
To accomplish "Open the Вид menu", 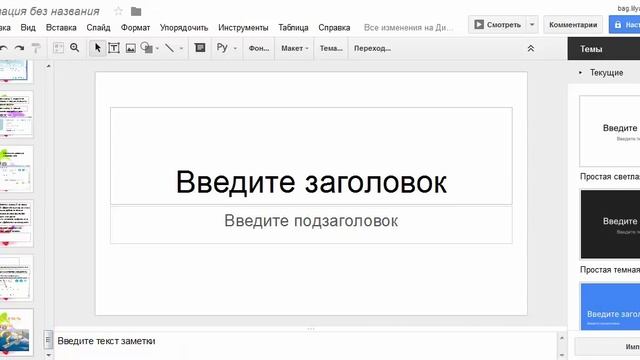I will [28, 27].
